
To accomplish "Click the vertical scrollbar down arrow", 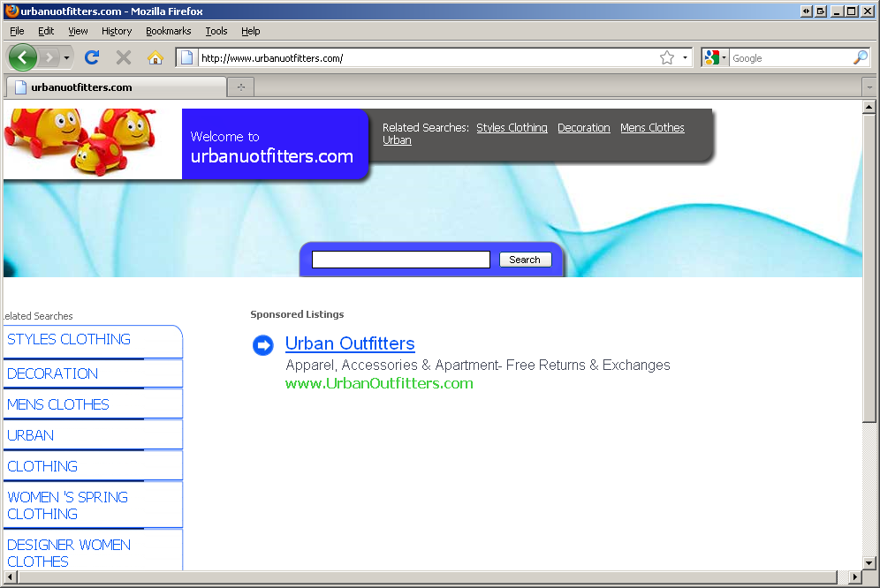I will (x=869, y=562).
